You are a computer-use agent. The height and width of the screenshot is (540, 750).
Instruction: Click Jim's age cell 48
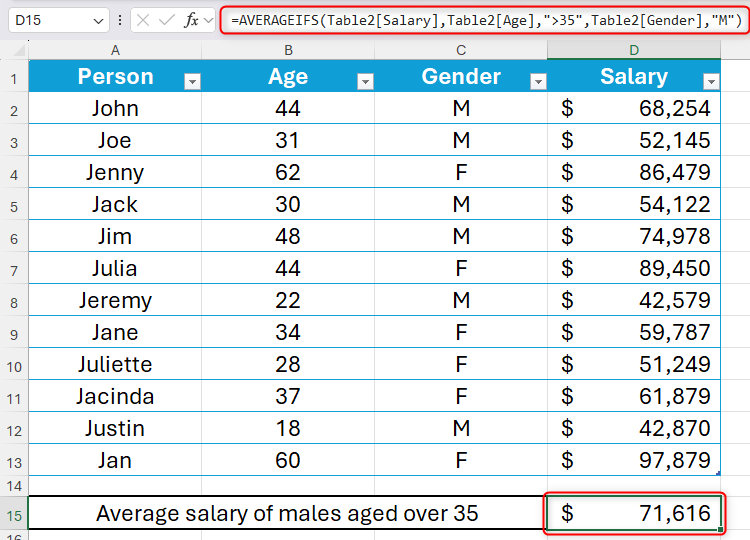click(288, 236)
